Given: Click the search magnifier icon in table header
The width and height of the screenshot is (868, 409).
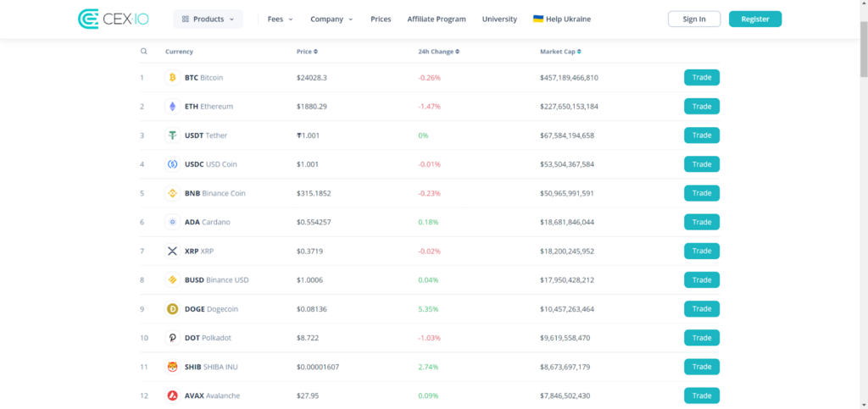Looking at the screenshot, I should pyautogui.click(x=143, y=52).
